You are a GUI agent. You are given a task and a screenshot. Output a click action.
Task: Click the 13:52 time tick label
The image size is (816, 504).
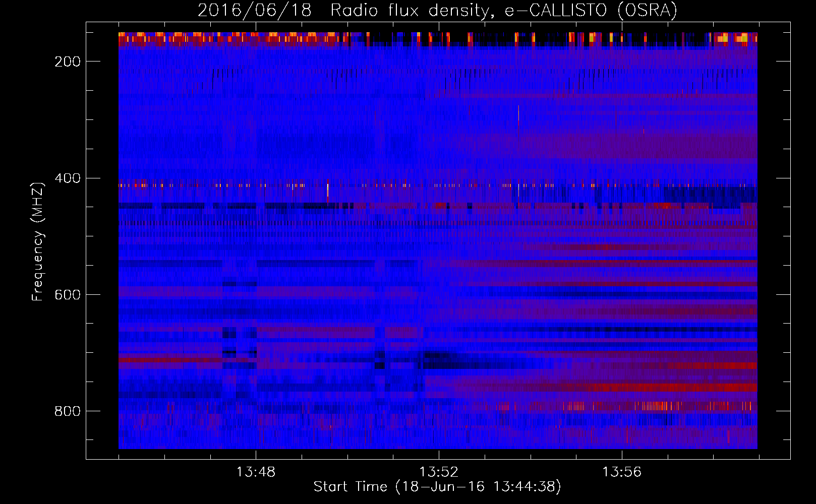click(439, 472)
